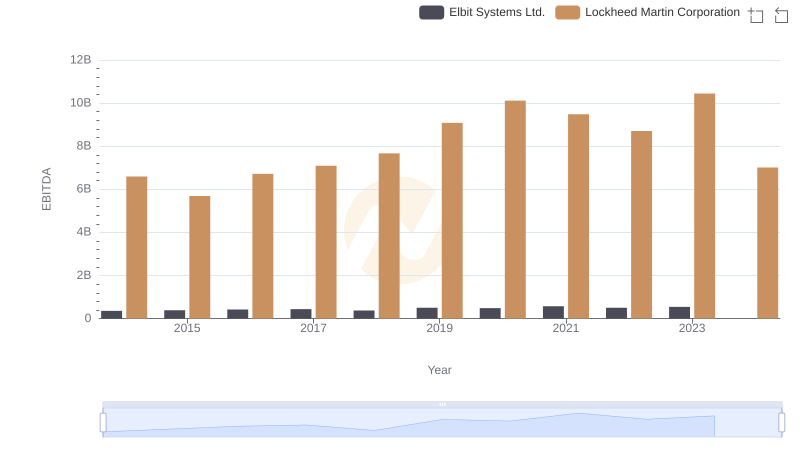Select Lockheed Martin bar for 2014
The height and width of the screenshot is (461, 800).
tap(137, 247)
